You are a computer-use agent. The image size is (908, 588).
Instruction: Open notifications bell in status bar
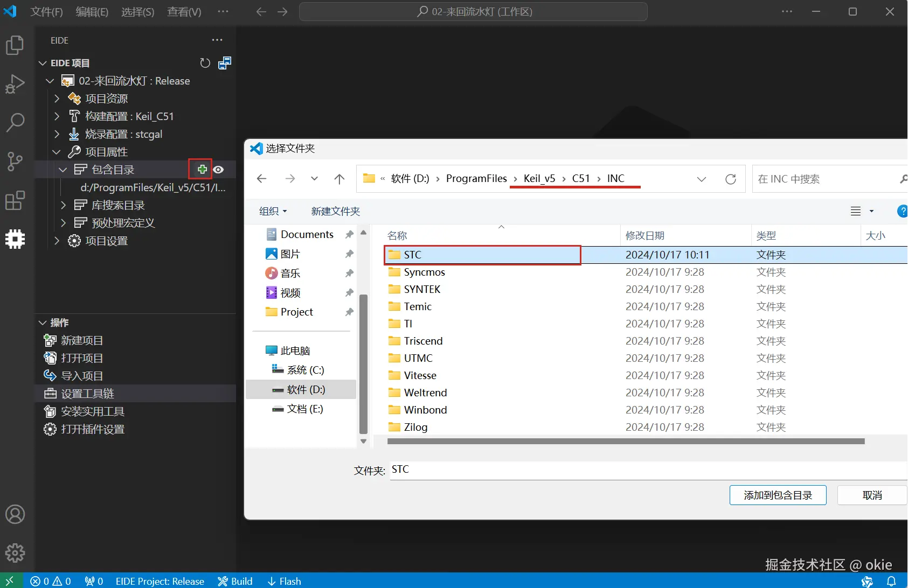pyautogui.click(x=891, y=581)
